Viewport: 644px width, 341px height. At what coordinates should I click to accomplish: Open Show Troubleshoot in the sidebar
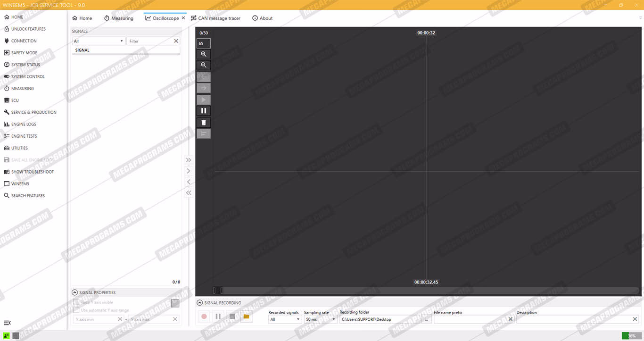coord(32,172)
